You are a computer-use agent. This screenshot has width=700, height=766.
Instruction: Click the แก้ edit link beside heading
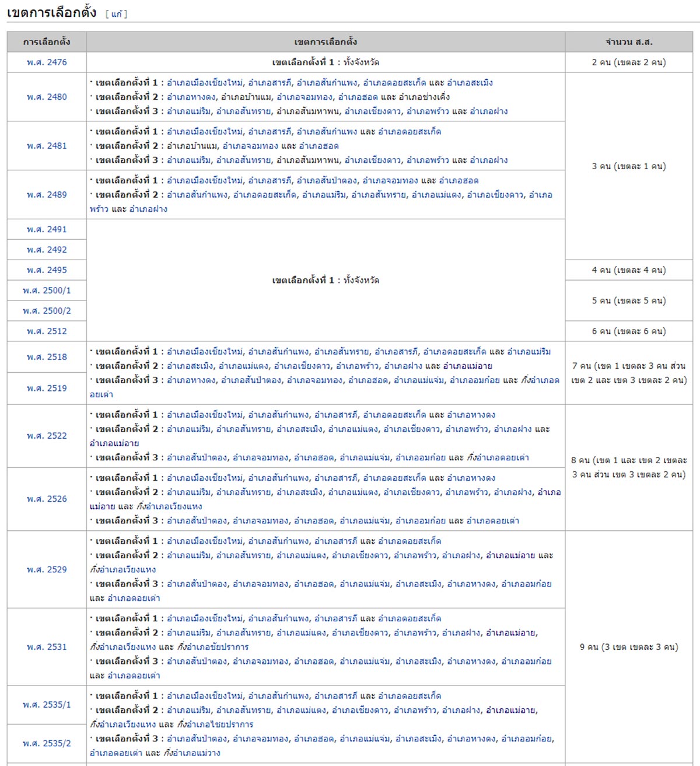[116, 14]
